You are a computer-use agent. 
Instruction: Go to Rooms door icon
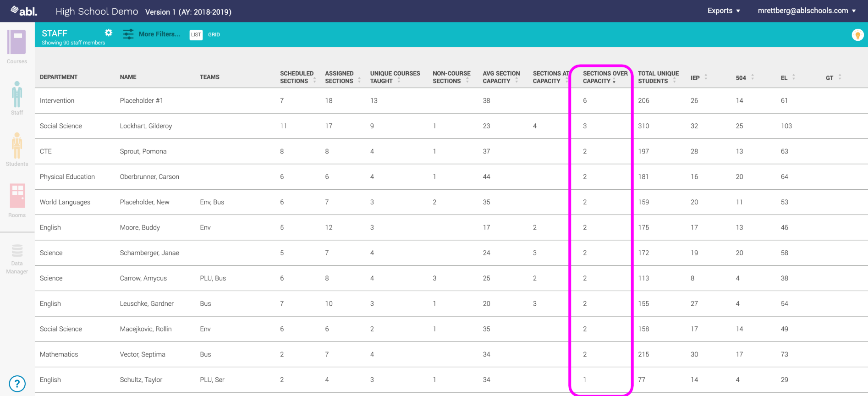tap(17, 196)
